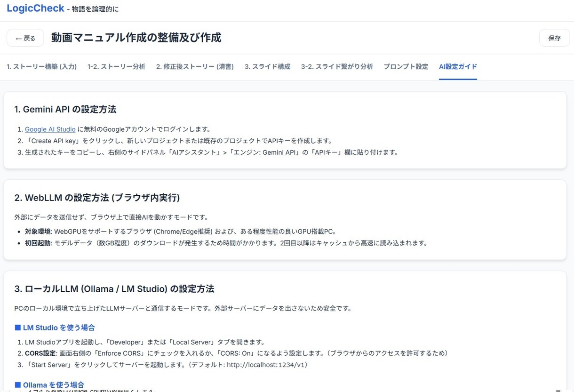Viewport: 574px width, 392px height.
Task: Open the 2. 修正後ストーリー (清書) tab
Action: pos(195,66)
